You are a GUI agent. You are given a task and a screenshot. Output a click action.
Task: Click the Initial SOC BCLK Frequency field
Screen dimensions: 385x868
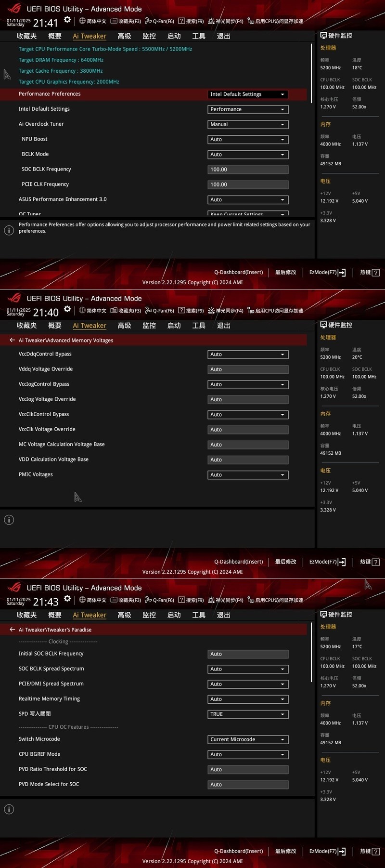(x=248, y=654)
